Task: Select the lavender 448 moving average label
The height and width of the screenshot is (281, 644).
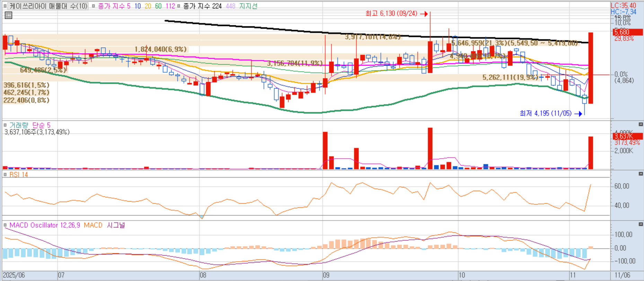Action: pyautogui.click(x=230, y=6)
